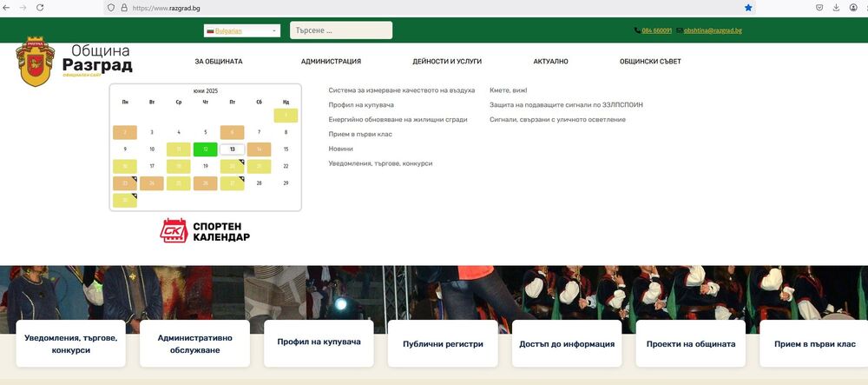This screenshot has height=385, width=868.
Task: Click the browser back arrow
Action: click(x=7, y=7)
